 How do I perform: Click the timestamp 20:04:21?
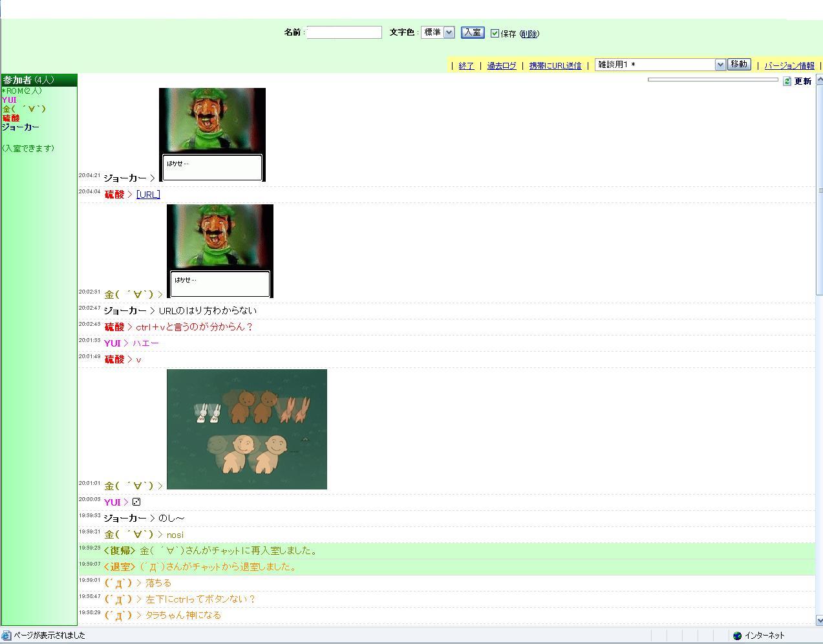click(90, 175)
